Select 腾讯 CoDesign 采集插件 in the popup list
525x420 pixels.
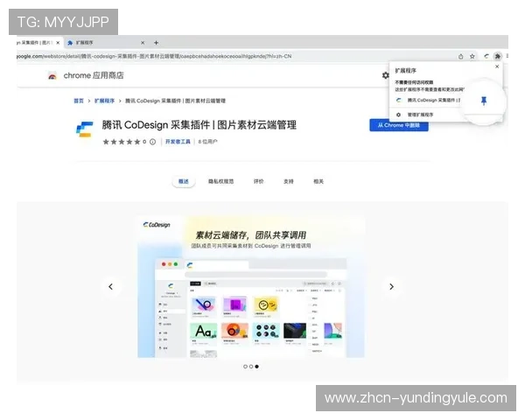434,100
